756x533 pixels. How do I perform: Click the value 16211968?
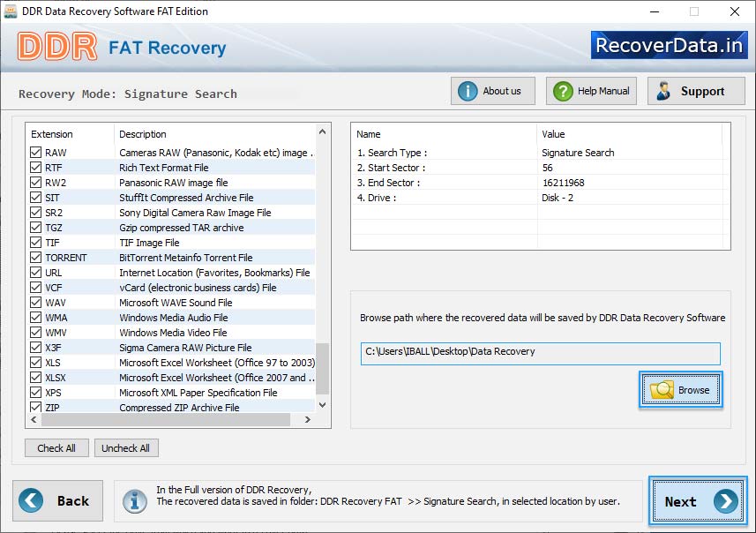563,183
